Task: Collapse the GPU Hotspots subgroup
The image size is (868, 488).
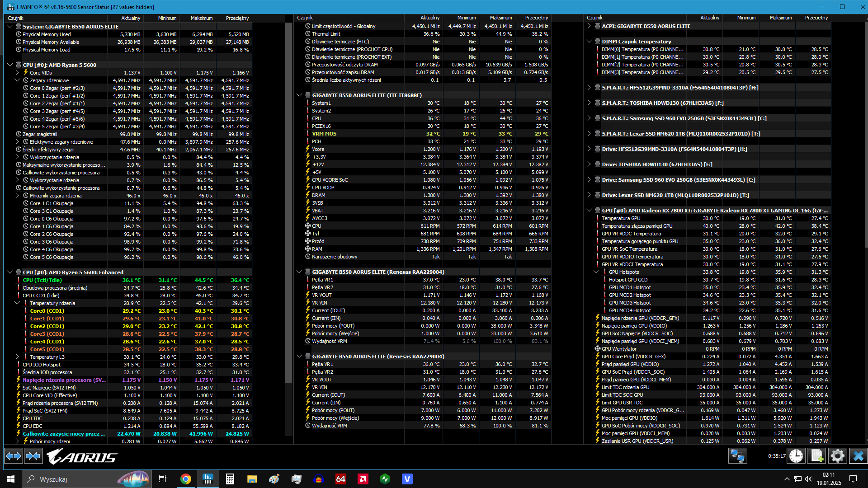Action: (596, 272)
